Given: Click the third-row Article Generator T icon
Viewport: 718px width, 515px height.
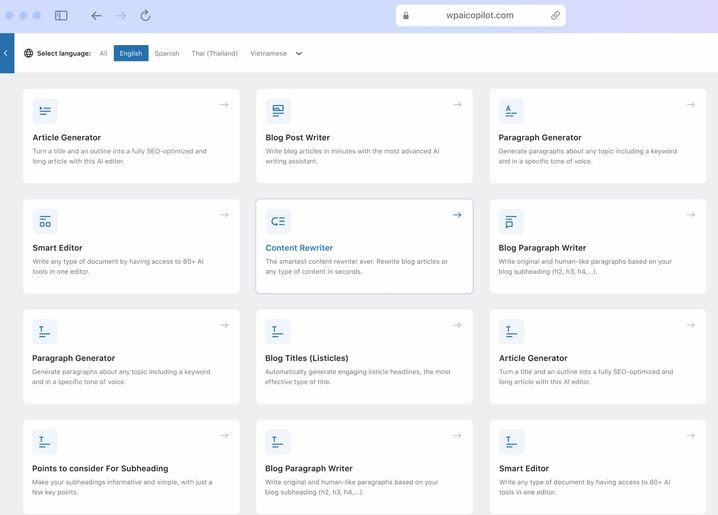Looking at the screenshot, I should point(511,331).
